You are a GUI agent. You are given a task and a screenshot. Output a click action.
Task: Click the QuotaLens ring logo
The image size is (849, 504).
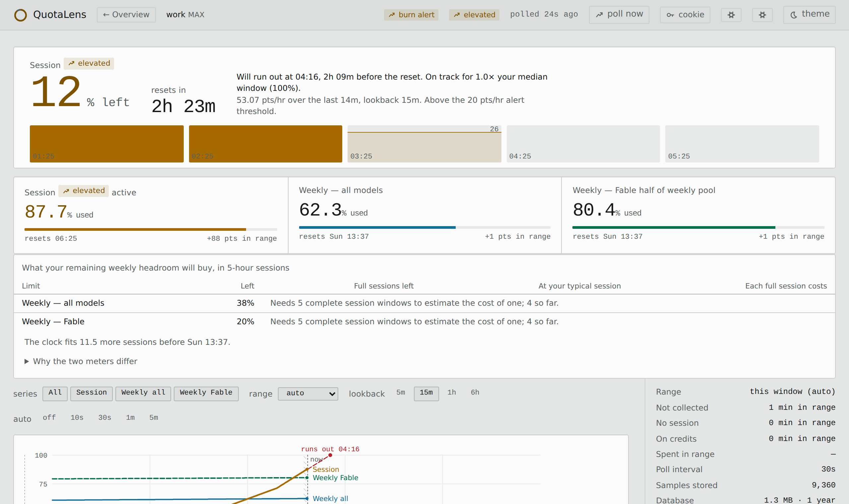pos(20,15)
